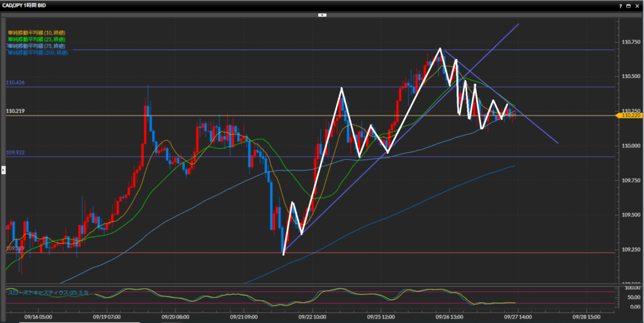Viewport: 644px width, 323px height.
Task: Select the 110.426 horizontal line label
Action: [15, 82]
